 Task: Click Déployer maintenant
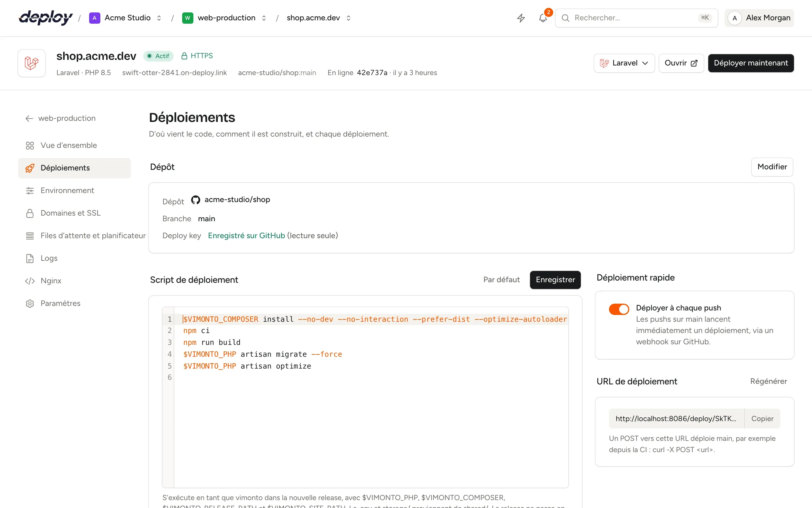pos(751,63)
